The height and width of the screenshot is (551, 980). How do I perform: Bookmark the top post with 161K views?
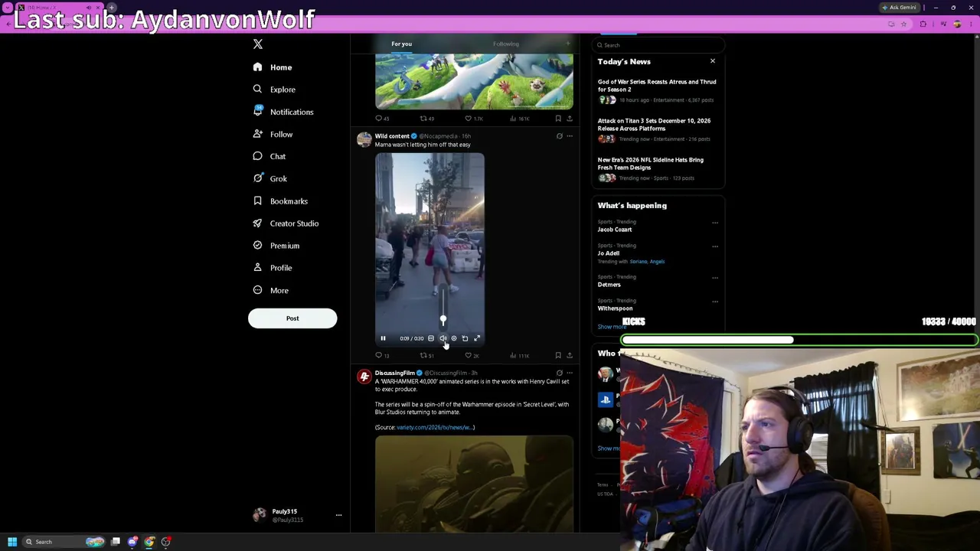(x=558, y=119)
